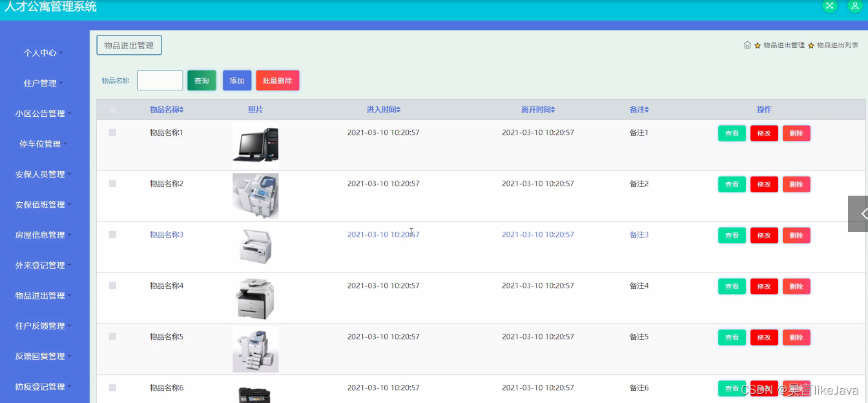Expand the 小区公告管理 sidebar menu
The image size is (868, 403).
(x=44, y=114)
